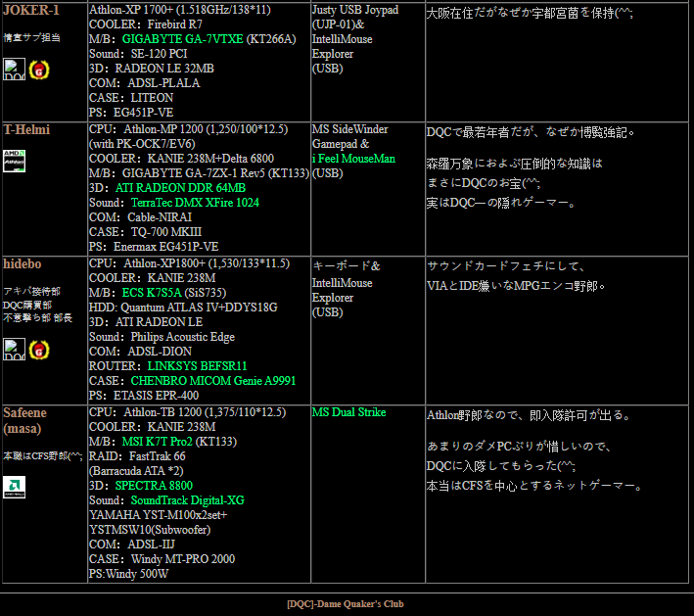The width and height of the screenshot is (694, 616).
Task: Click the T-Helmi member name
Action: (x=26, y=129)
